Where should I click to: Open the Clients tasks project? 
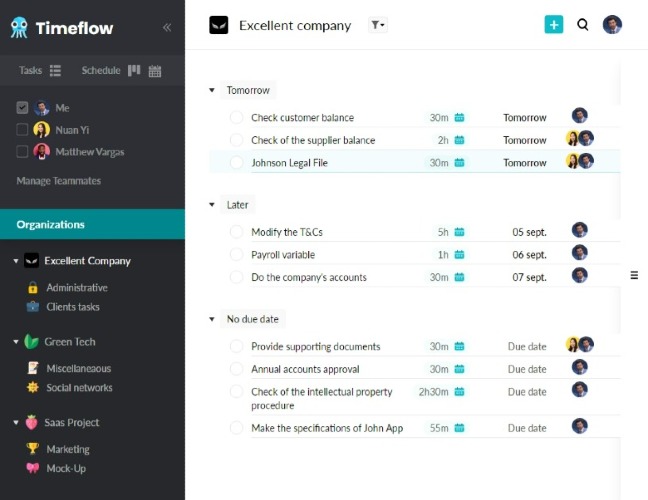73,307
